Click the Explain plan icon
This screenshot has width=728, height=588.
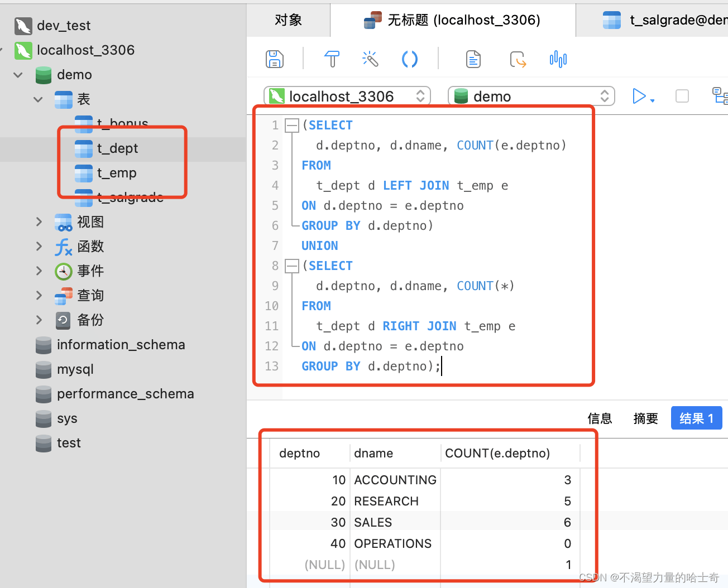(x=720, y=96)
